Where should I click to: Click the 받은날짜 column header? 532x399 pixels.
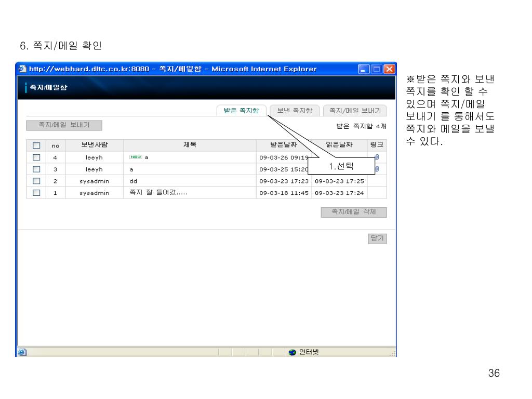284,145
